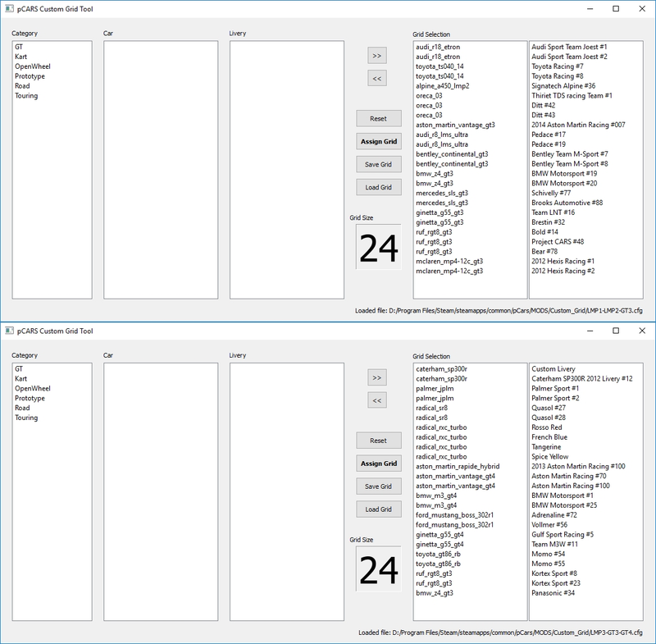Minimize the top pCARS window
The height and width of the screenshot is (644, 656).
(x=590, y=9)
